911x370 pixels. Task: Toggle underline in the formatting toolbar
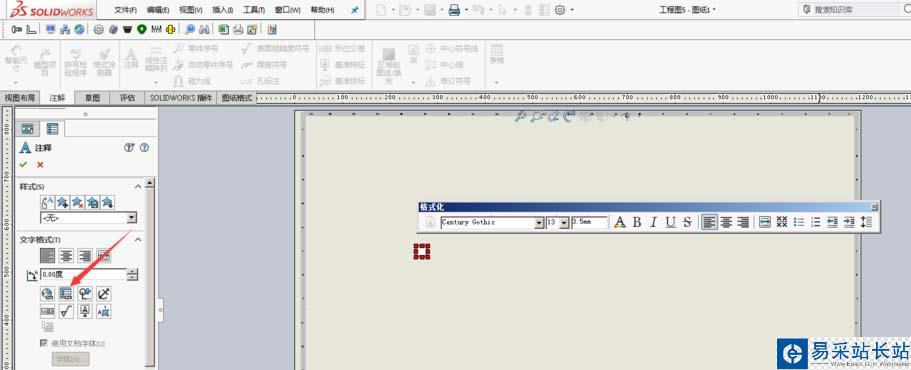(671, 222)
